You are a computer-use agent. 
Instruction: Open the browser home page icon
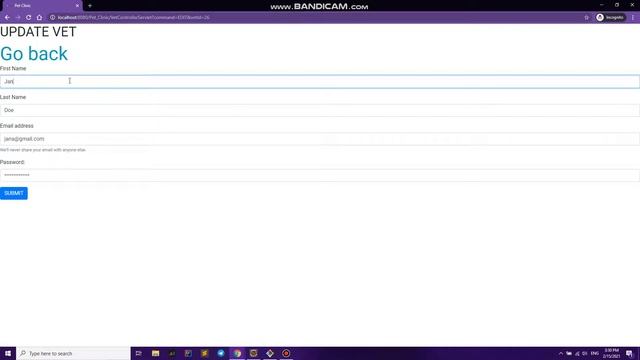pyautogui.click(x=39, y=18)
